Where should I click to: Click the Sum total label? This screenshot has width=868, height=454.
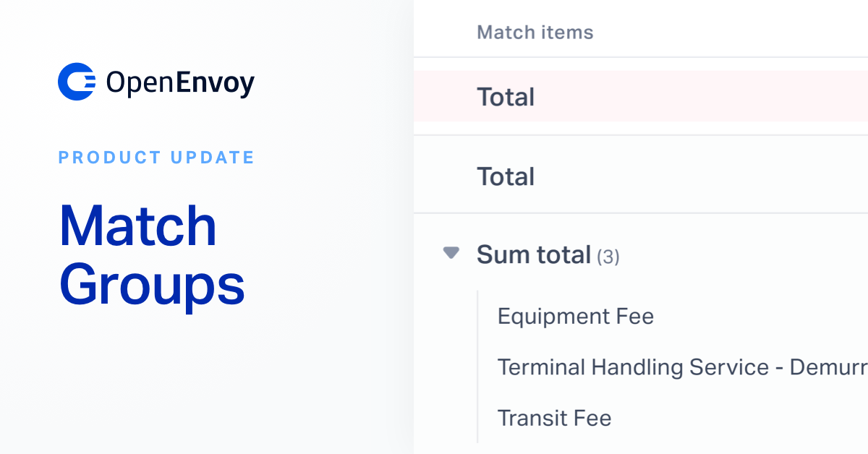(534, 254)
